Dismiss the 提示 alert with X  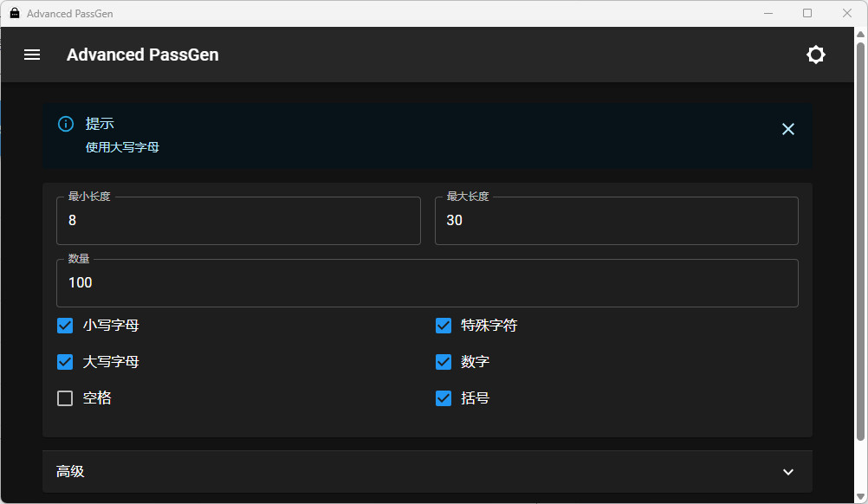click(x=787, y=129)
